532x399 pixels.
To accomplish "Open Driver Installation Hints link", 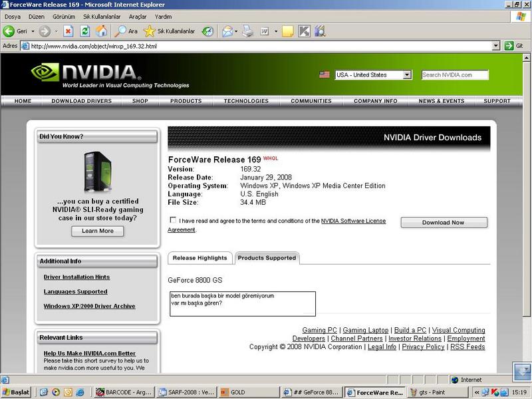I will tap(76, 277).
